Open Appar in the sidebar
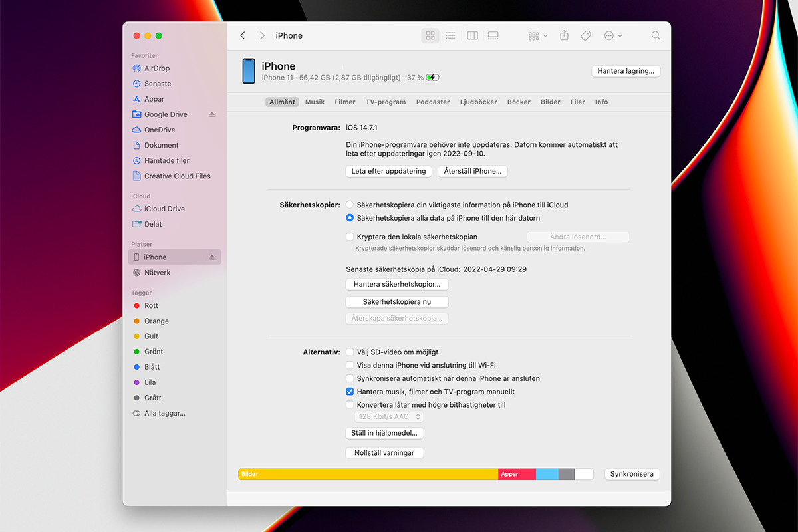The image size is (798, 532). coord(154,99)
